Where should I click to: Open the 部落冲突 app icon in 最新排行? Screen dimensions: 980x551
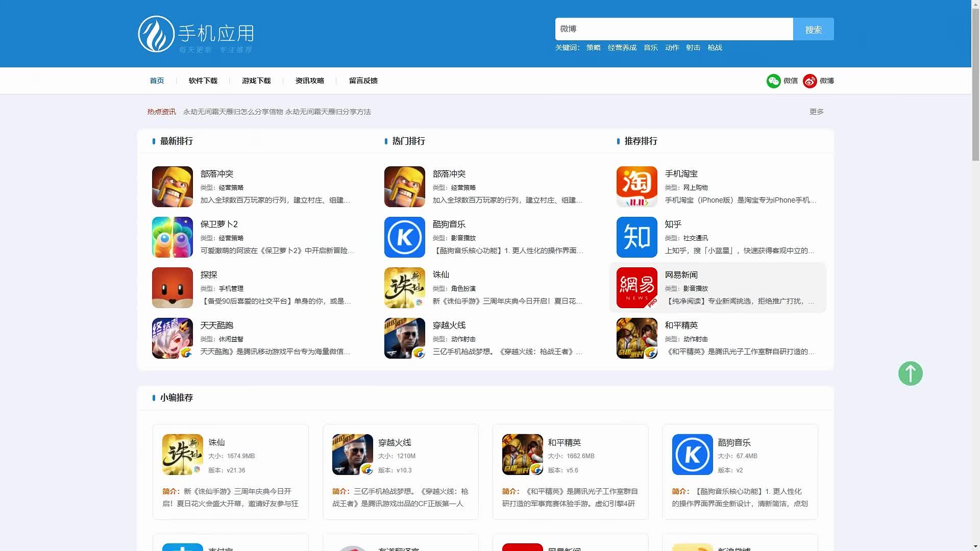click(172, 187)
